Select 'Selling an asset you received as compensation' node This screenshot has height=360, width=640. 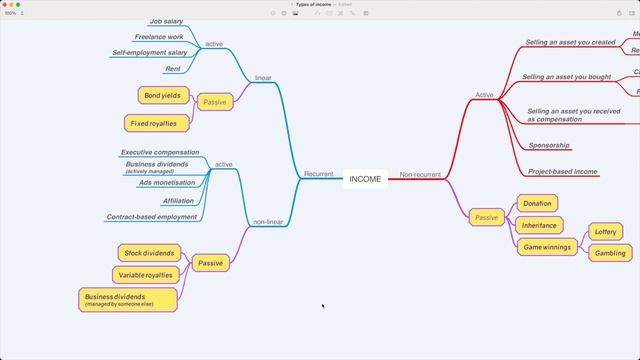pos(573,115)
